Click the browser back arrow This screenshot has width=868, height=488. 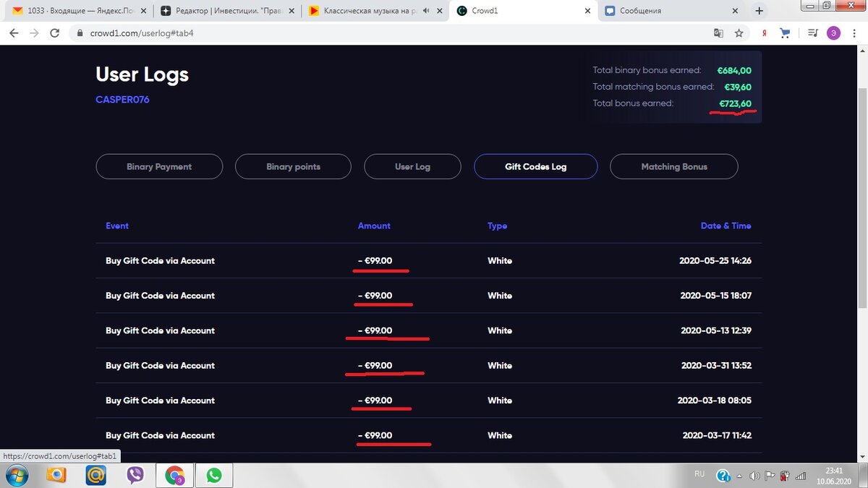click(14, 33)
